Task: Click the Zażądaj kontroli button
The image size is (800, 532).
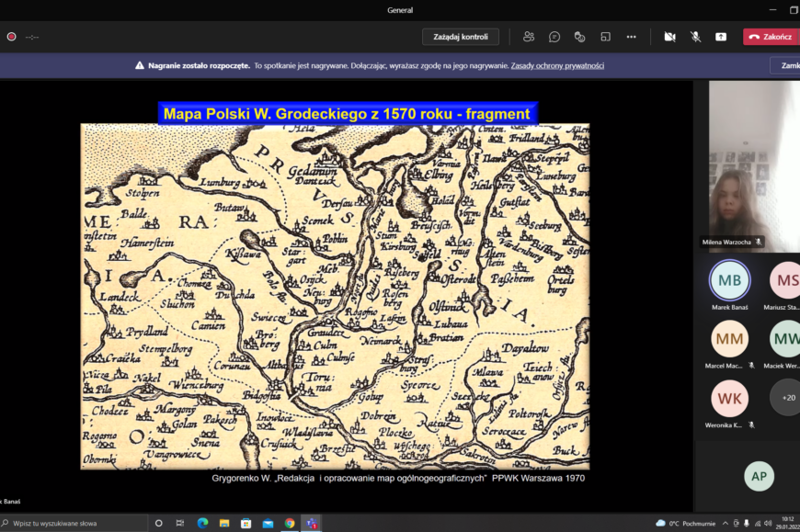Action: tap(460, 37)
